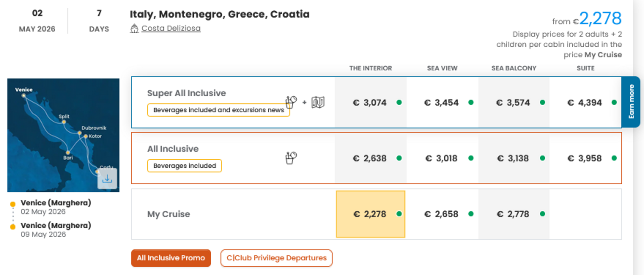Click green dot beside My Cruise €2,778

pyautogui.click(x=542, y=214)
